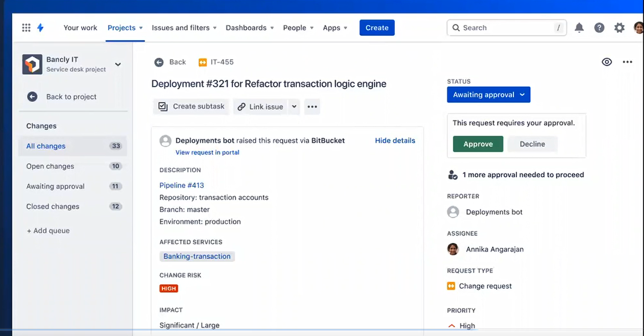Open the Awaiting approval status dropdown
Image resolution: width=644 pixels, height=336 pixels.
coord(489,94)
